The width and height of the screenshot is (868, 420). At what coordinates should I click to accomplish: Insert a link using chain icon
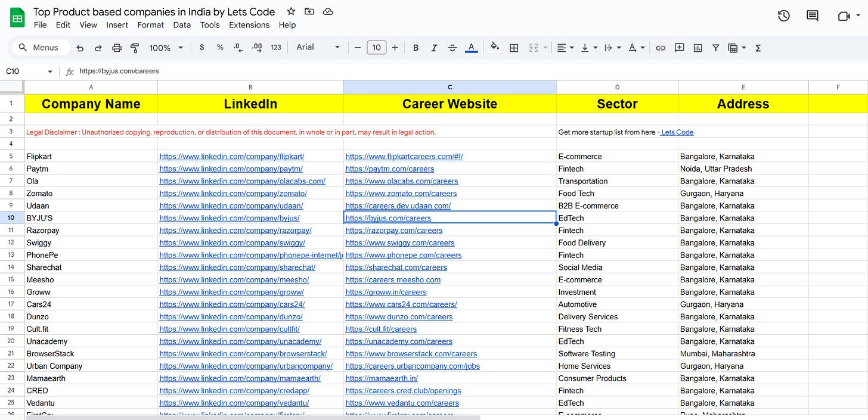tap(661, 48)
